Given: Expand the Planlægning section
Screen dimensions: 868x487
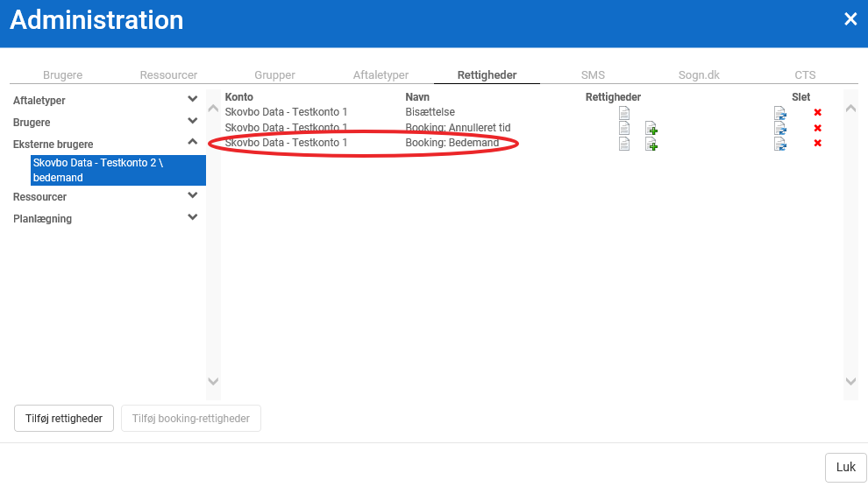Looking at the screenshot, I should tap(192, 216).
